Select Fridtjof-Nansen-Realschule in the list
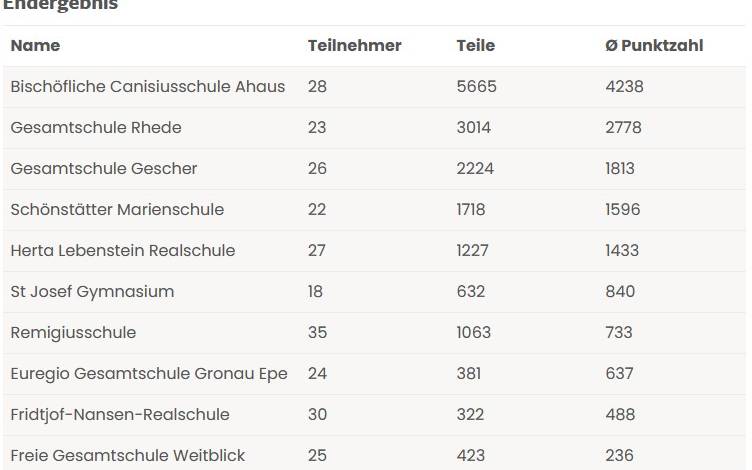 coord(120,415)
